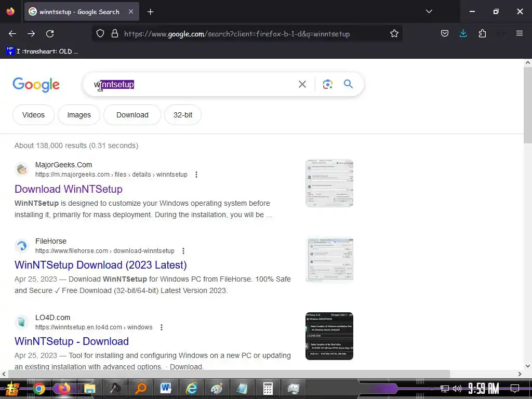Click the scroll down arrow
Image resolution: width=532 pixels, height=399 pixels.
tap(528, 366)
